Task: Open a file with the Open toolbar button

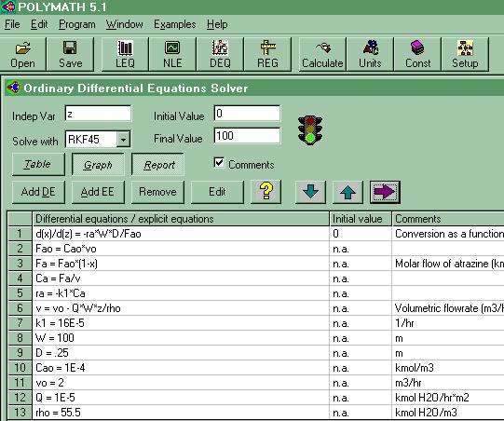Action: click(22, 54)
